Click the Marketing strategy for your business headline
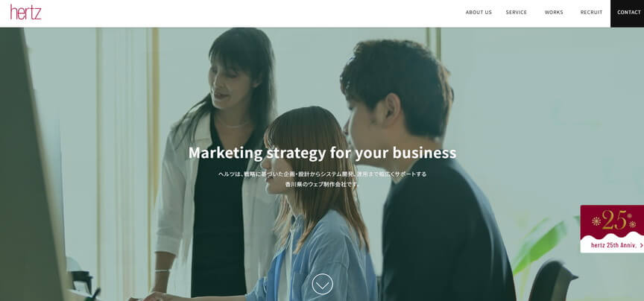The width and height of the screenshot is (644, 301). [323, 153]
